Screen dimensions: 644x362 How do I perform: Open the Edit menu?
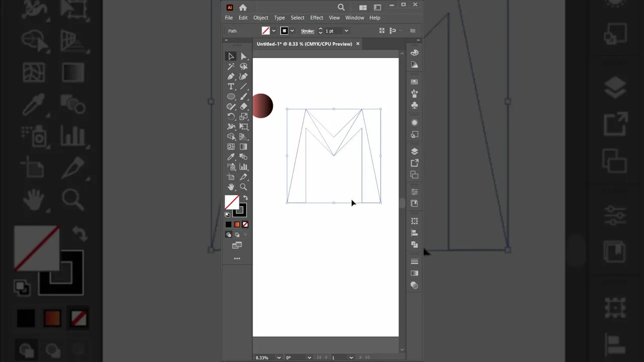pyautogui.click(x=243, y=18)
